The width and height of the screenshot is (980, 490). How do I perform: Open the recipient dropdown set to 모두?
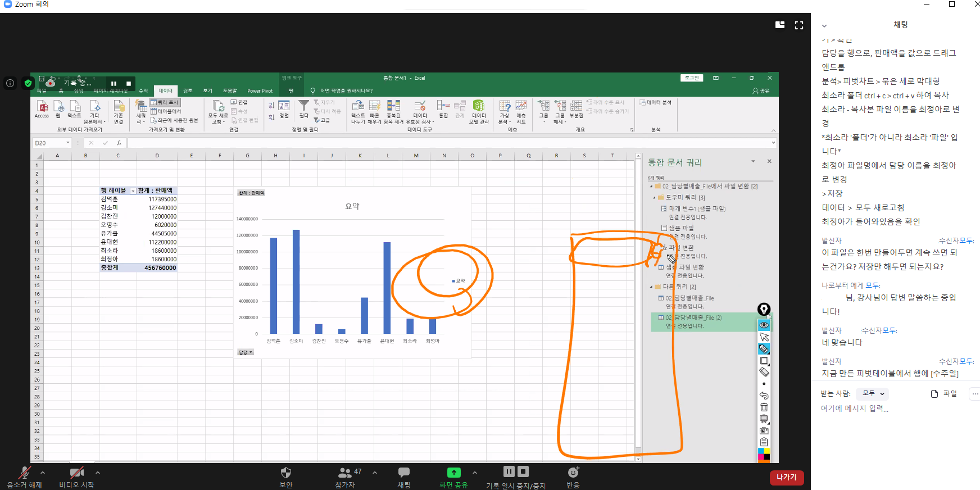(872, 394)
